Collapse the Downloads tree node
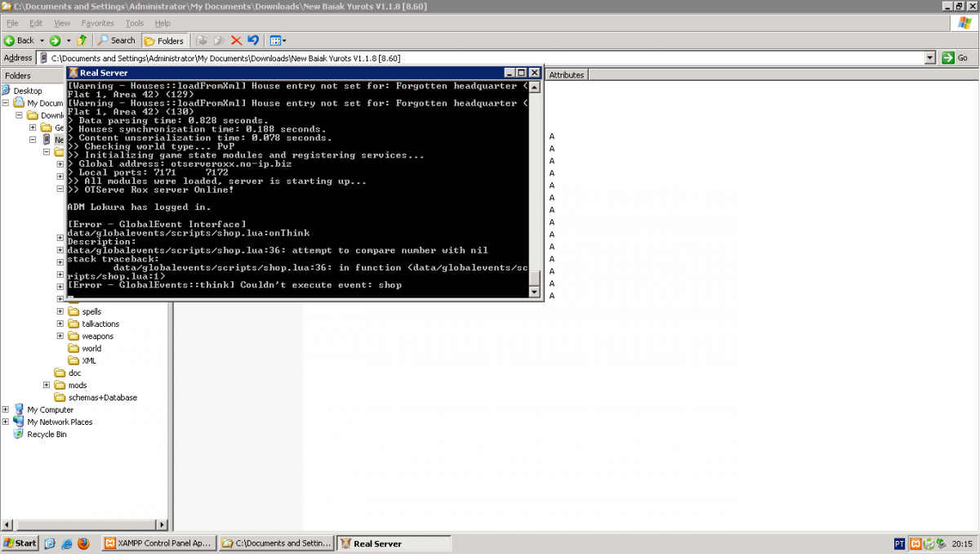Viewport: 980px width, 554px height. click(x=20, y=115)
